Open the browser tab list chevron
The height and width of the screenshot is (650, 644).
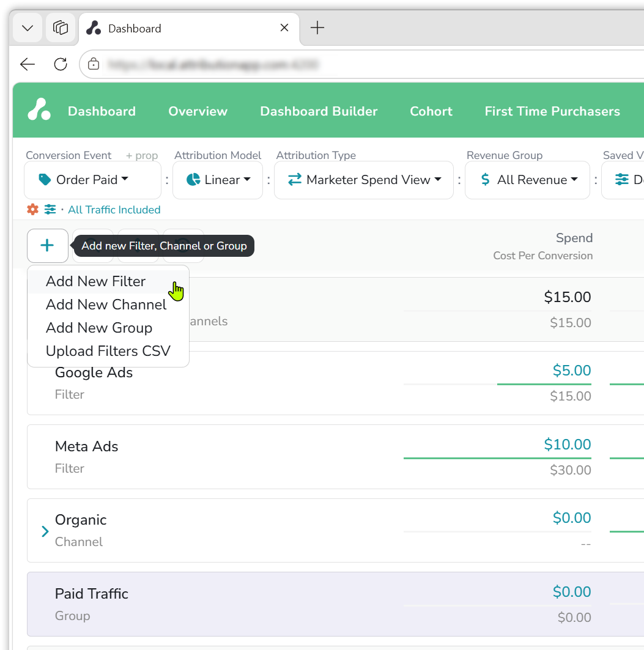[28, 28]
